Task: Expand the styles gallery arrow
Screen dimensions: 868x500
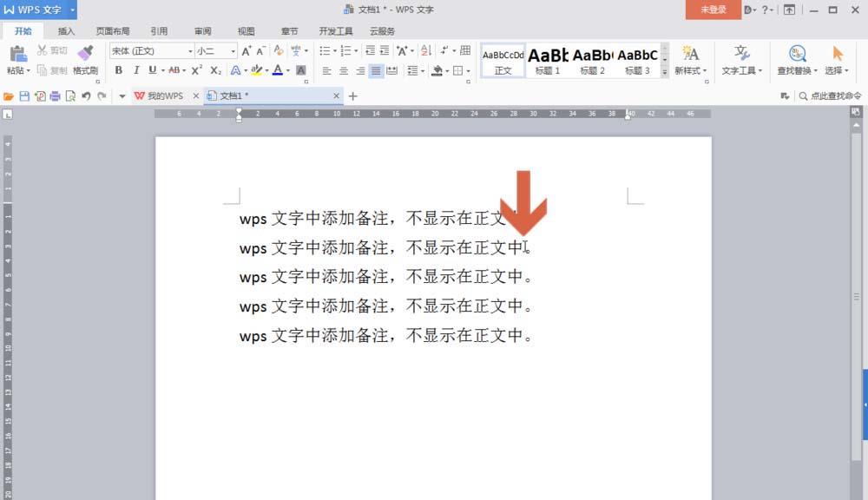Action: point(665,71)
